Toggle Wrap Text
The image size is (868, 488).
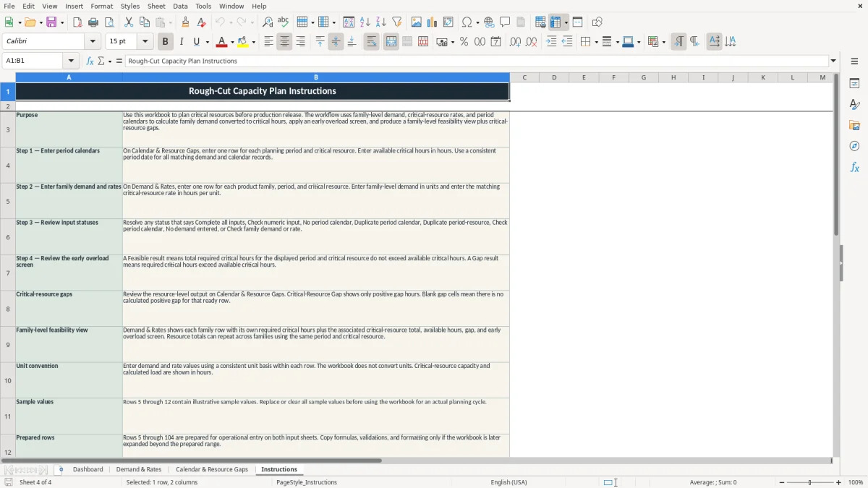(371, 42)
